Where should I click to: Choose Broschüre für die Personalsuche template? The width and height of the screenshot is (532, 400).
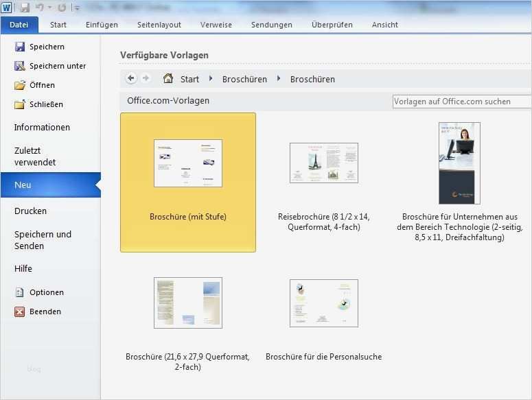[323, 303]
